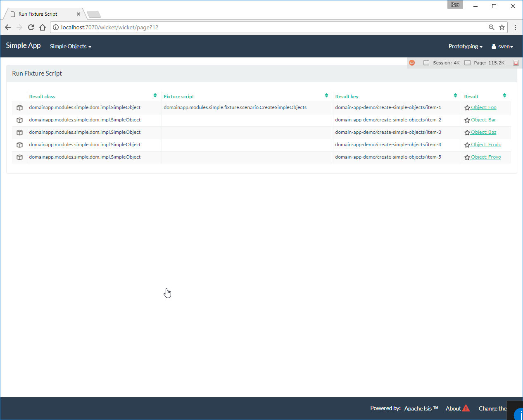Click the cube icon in the item-3 row
The width and height of the screenshot is (523, 420).
pos(19,133)
